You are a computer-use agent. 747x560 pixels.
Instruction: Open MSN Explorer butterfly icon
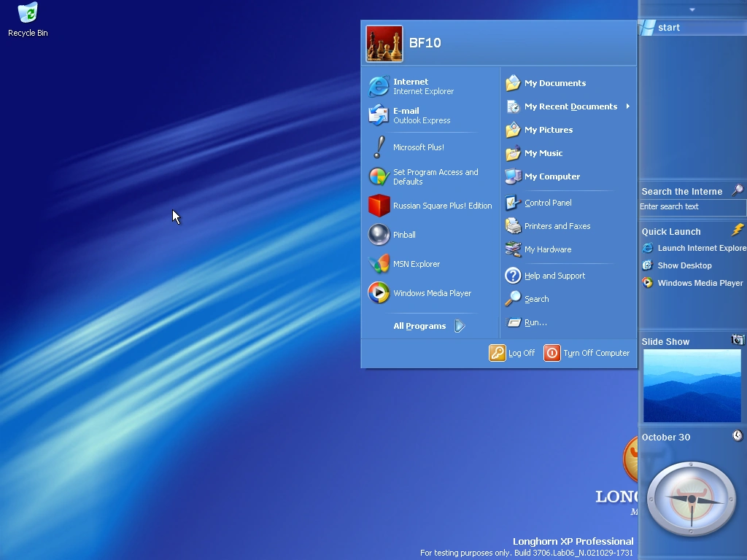pyautogui.click(x=379, y=264)
